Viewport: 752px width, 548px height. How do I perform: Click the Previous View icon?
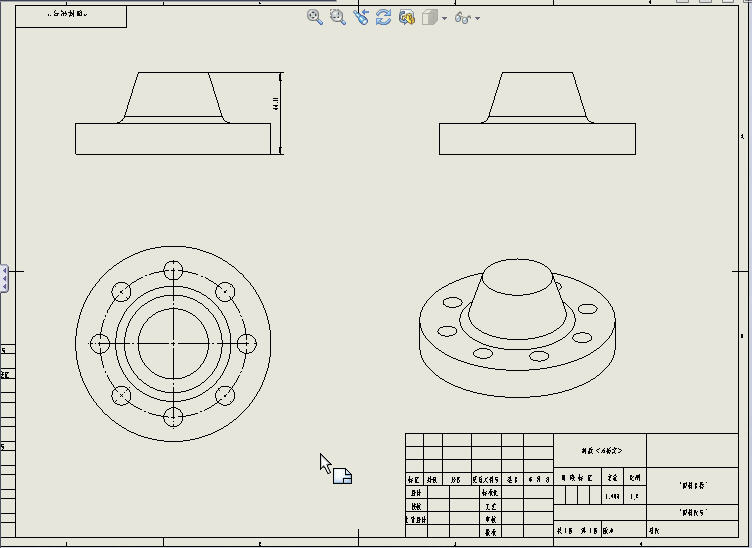[x=360, y=17]
